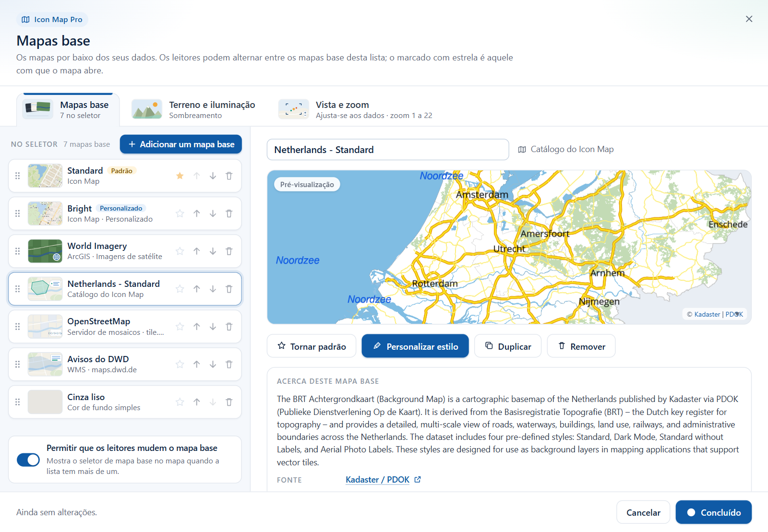The width and height of the screenshot is (768, 532).
Task: Open the Vista e zoom tab
Action: [x=356, y=109]
